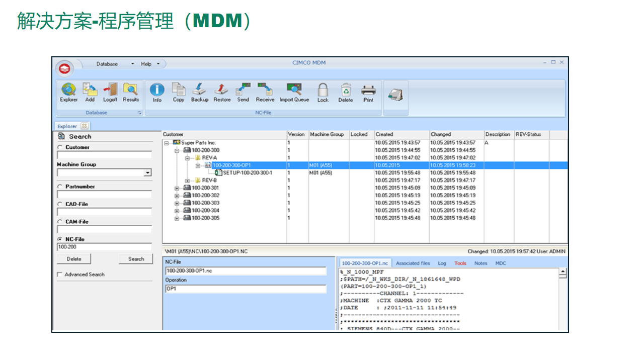Run the Backup tool
Image resolution: width=644 pixels, height=362 pixels.
point(200,93)
